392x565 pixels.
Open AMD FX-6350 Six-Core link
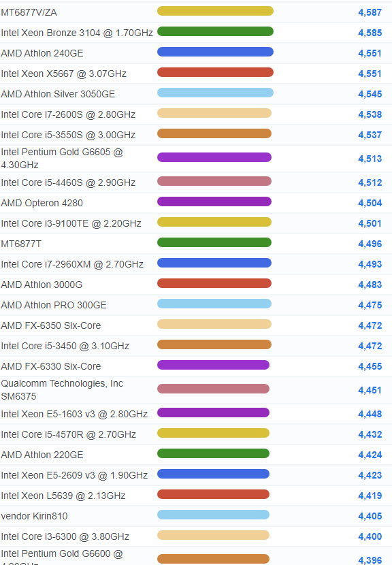[x=51, y=325]
